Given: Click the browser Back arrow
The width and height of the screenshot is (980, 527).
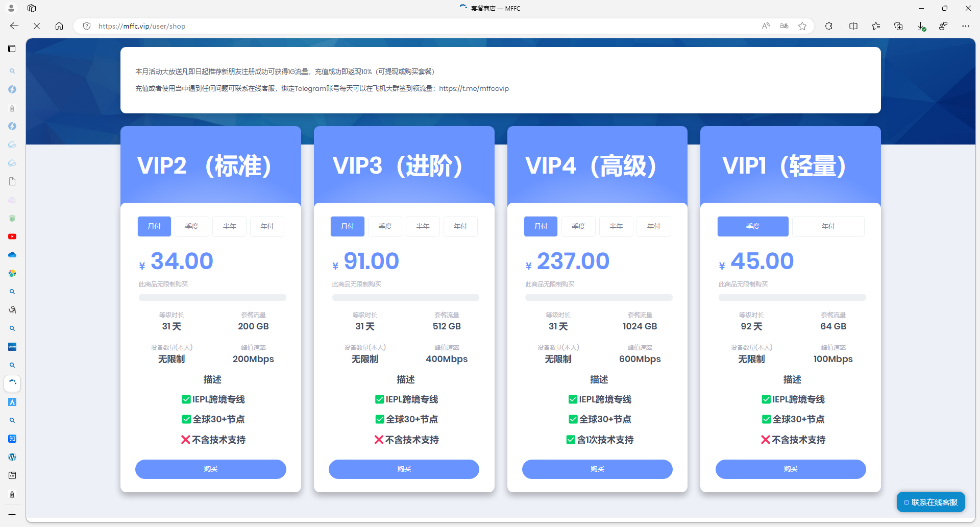Looking at the screenshot, I should pyautogui.click(x=14, y=26).
